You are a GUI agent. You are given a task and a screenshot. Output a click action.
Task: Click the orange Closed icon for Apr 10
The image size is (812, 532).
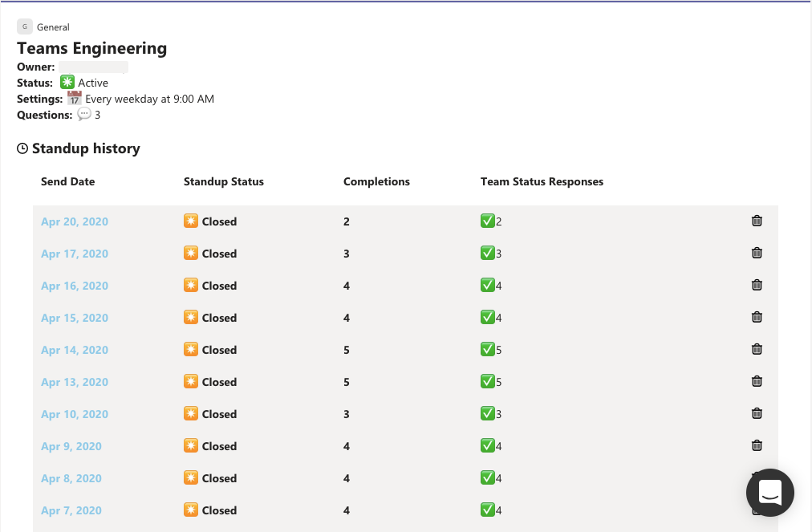coord(191,414)
